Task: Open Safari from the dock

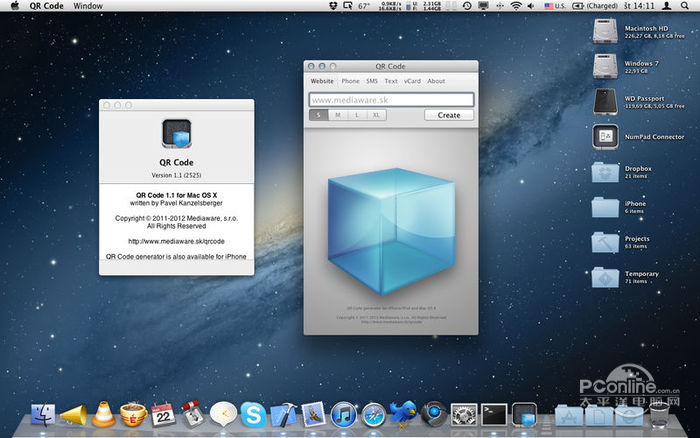Action: tap(374, 414)
